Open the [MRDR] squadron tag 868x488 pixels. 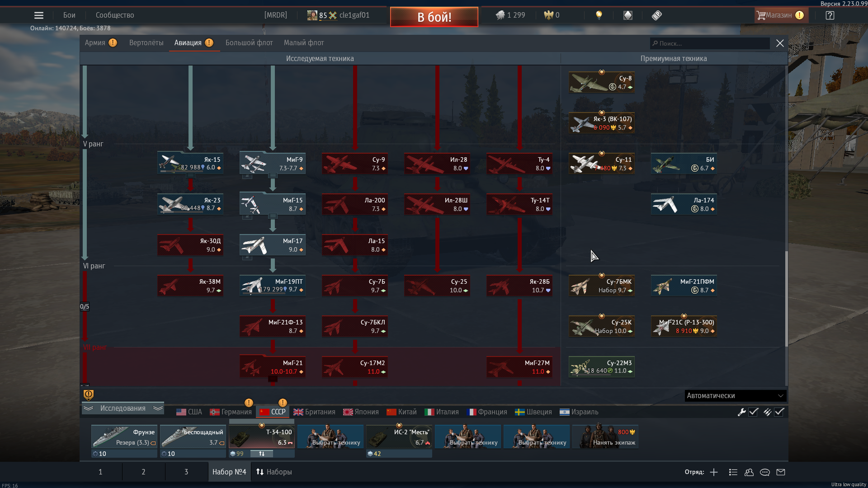276,15
